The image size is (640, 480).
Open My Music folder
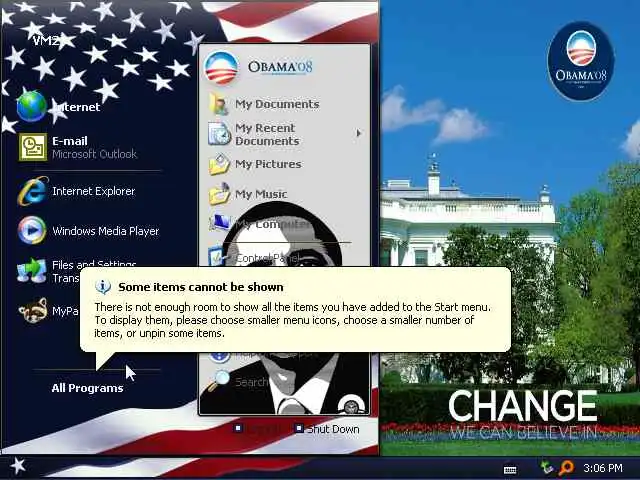248,194
